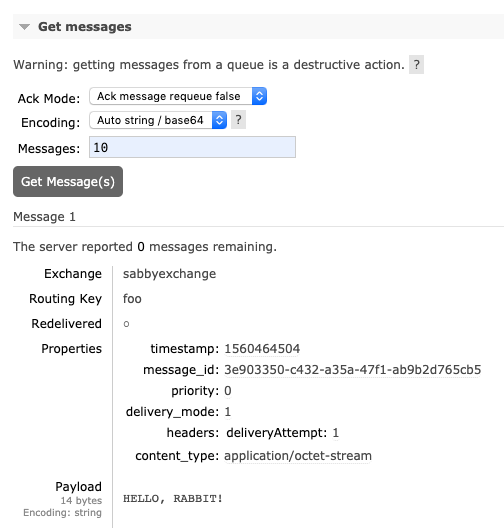
Task: Click the Encoding: string payload label
Action: click(62, 513)
